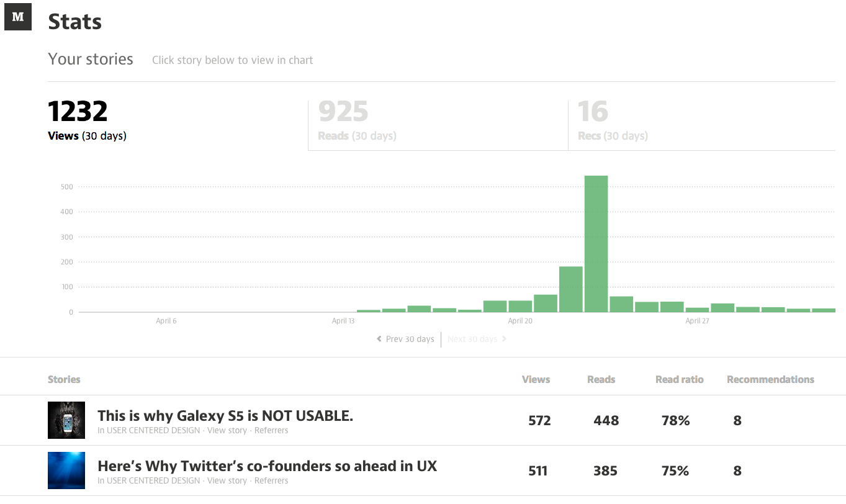The width and height of the screenshot is (846, 504).
Task: Sort stories by Views column header
Action: pos(536,380)
